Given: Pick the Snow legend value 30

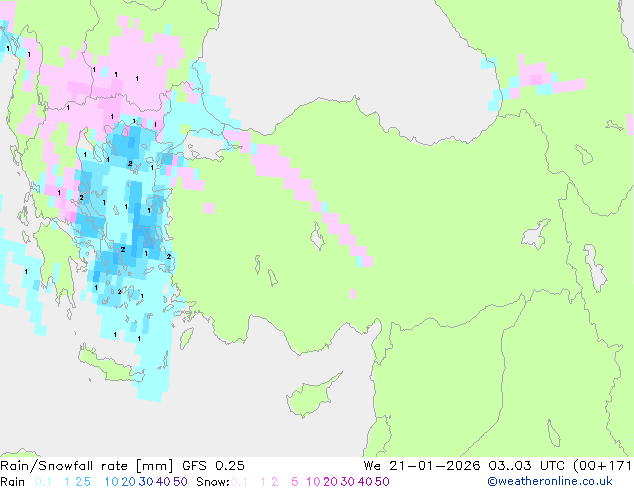Looking at the screenshot, I should click(348, 482).
